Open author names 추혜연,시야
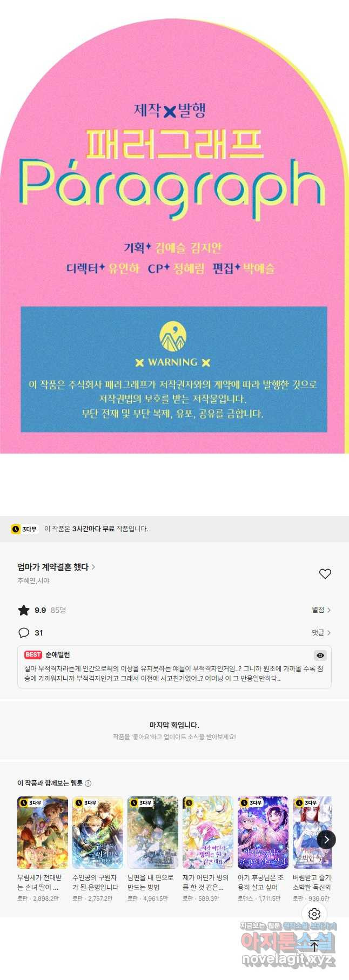This screenshot has height=980, width=349. (33, 581)
